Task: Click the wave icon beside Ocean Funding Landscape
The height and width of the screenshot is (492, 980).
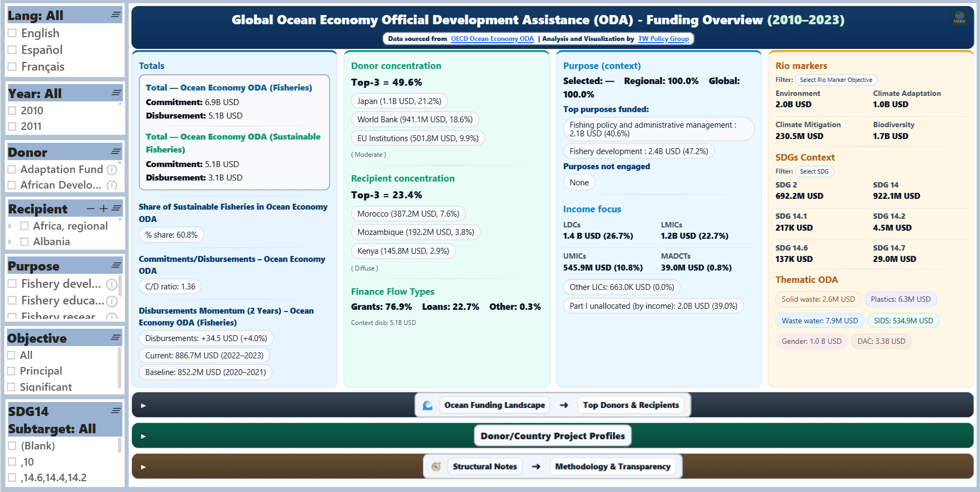Action: [x=428, y=405]
